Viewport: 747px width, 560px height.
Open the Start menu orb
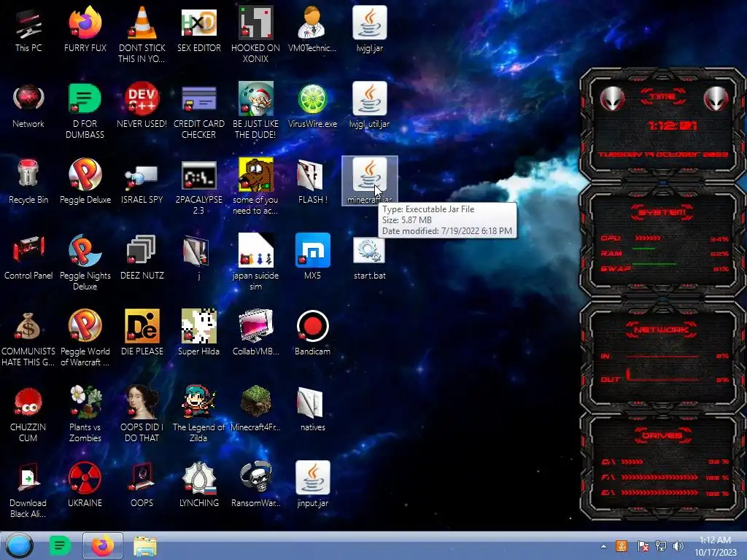[19, 545]
